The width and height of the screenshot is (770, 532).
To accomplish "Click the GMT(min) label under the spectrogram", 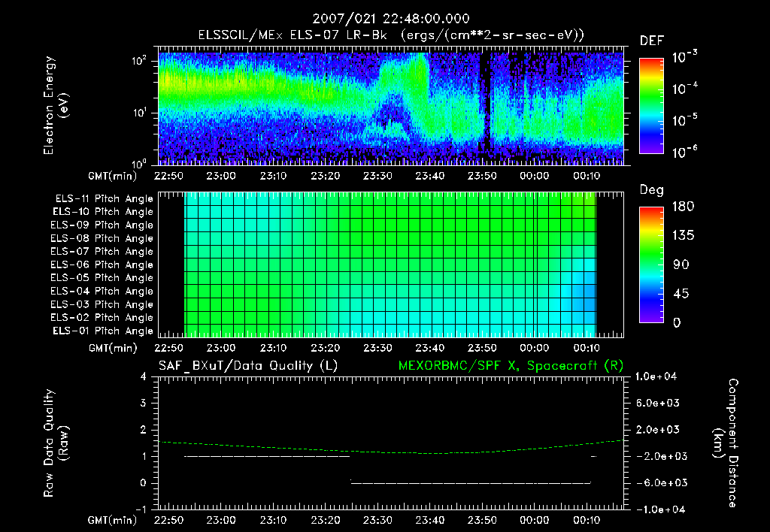I will click(x=113, y=176).
